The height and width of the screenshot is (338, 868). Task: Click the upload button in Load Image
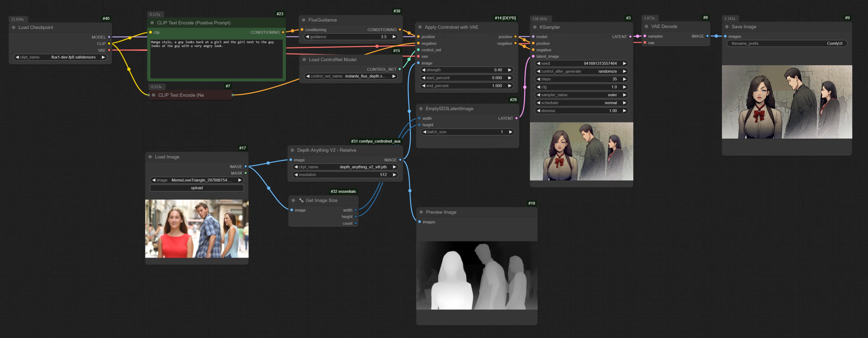(x=196, y=188)
